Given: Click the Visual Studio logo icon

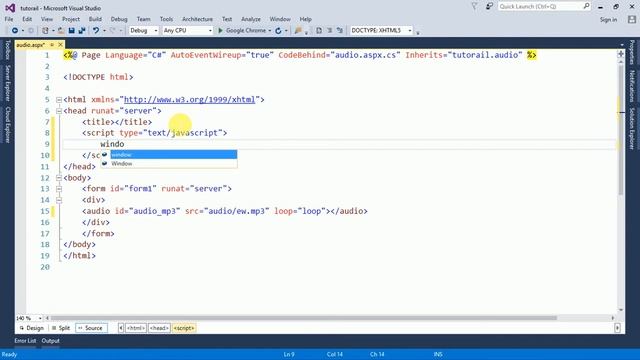Looking at the screenshot, I should 10,8.
